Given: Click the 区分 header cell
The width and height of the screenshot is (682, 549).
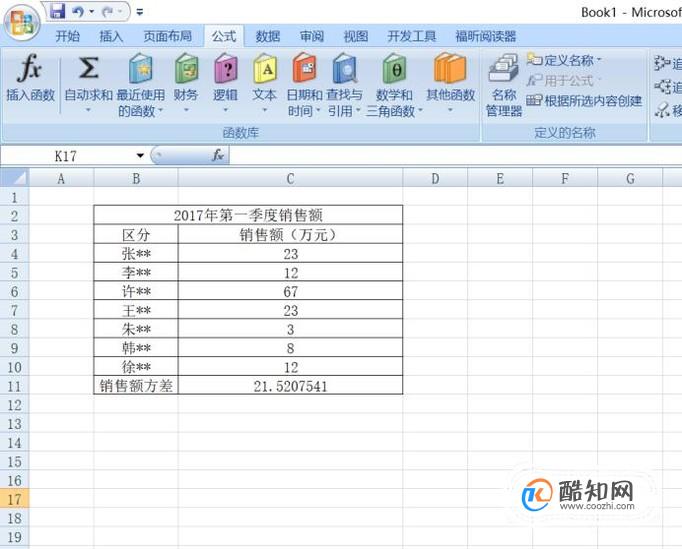Looking at the screenshot, I should [x=136, y=235].
